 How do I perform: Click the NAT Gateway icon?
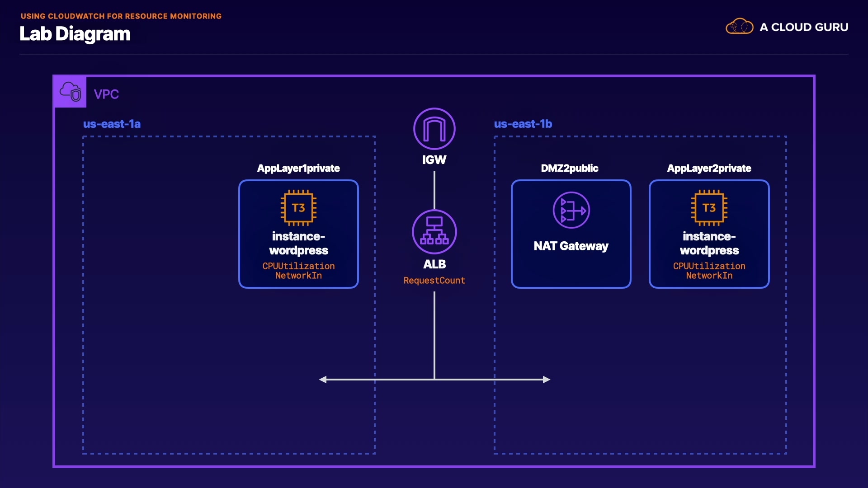point(571,210)
